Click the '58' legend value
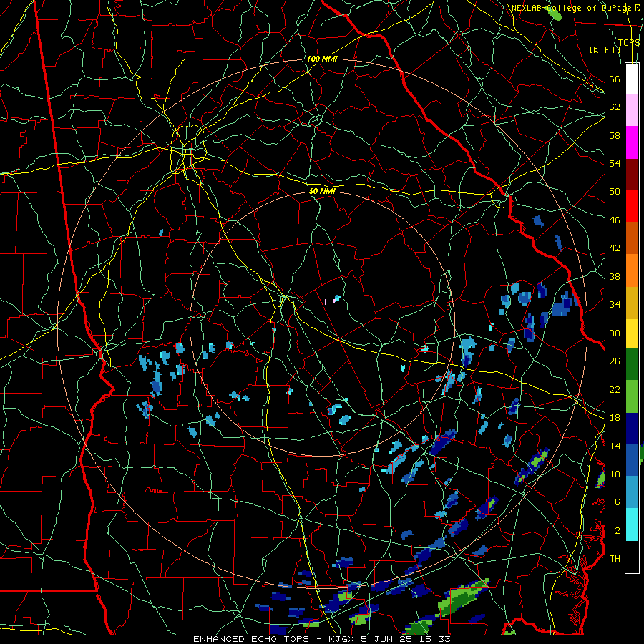Viewport: 644px width, 644px height. (x=615, y=135)
